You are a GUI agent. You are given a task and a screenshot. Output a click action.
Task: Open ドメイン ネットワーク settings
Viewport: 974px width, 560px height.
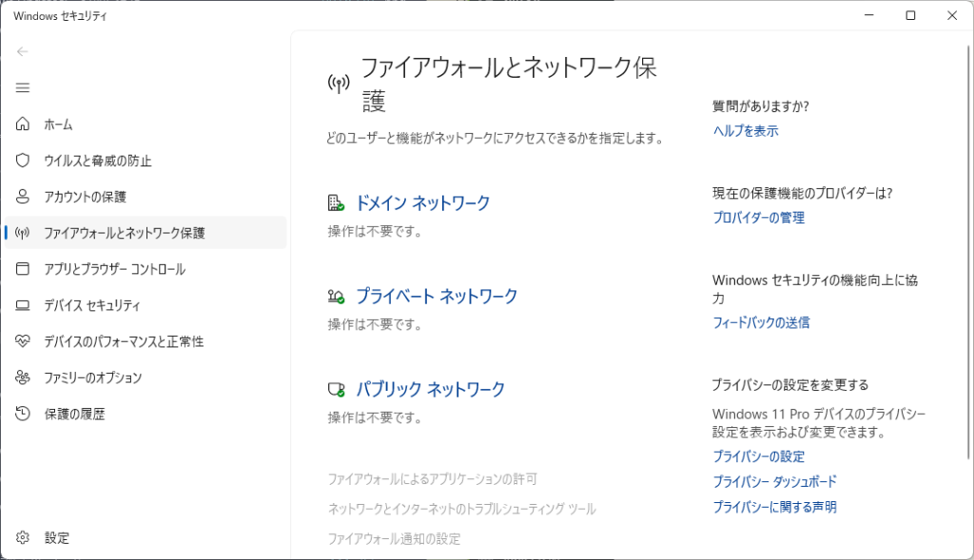tap(423, 203)
